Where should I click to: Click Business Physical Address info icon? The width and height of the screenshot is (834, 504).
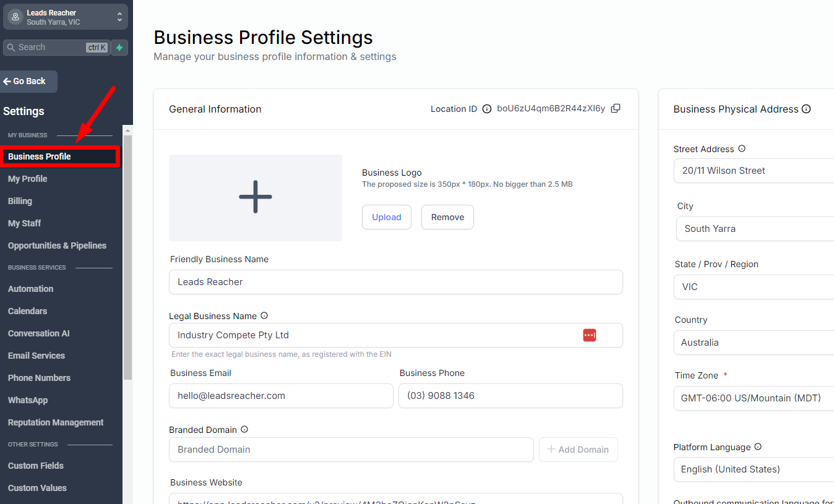[x=806, y=109]
